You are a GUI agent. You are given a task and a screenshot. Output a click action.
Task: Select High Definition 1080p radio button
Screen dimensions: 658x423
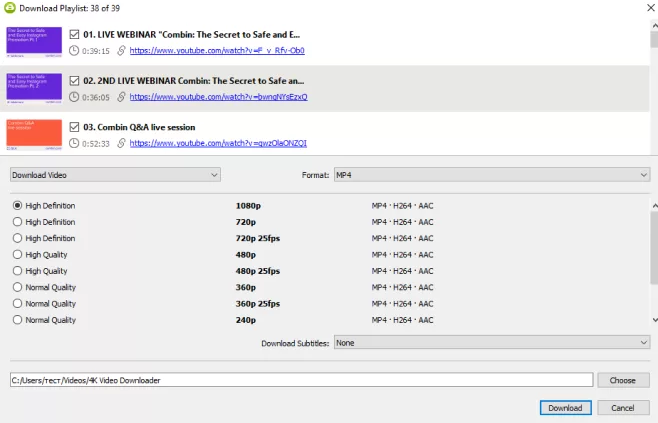point(17,206)
